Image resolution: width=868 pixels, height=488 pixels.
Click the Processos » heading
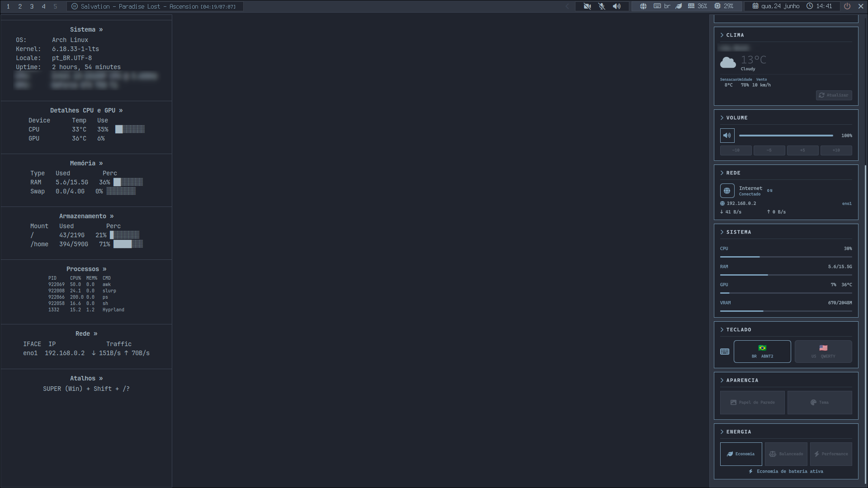click(x=86, y=269)
